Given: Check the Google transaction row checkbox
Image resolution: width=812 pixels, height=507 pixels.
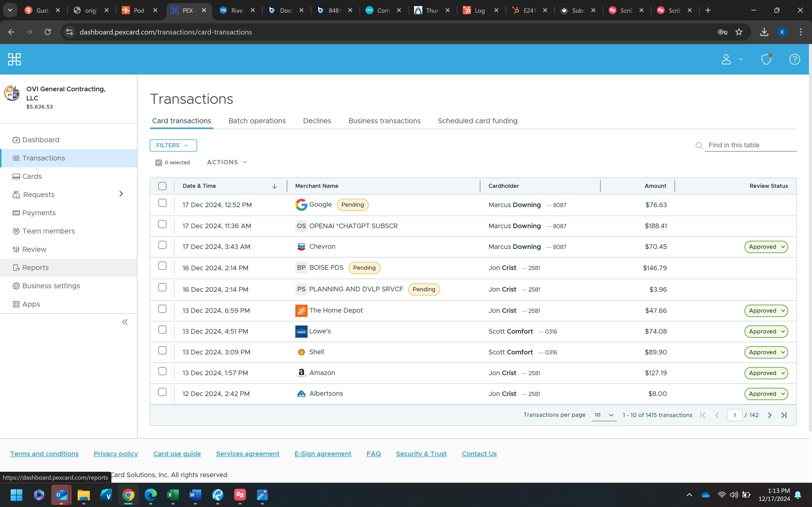Looking at the screenshot, I should tap(162, 203).
